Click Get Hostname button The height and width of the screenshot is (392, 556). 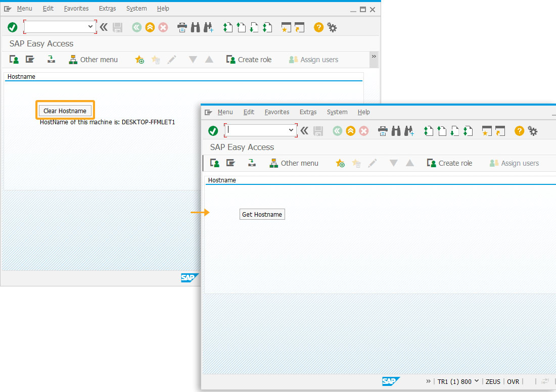click(x=262, y=214)
